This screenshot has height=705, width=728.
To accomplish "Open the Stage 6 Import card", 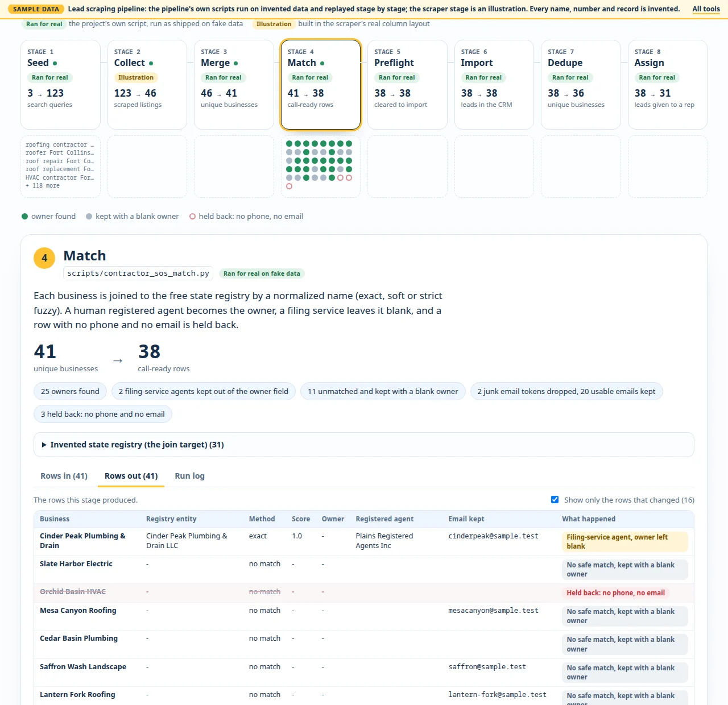I will (x=494, y=85).
